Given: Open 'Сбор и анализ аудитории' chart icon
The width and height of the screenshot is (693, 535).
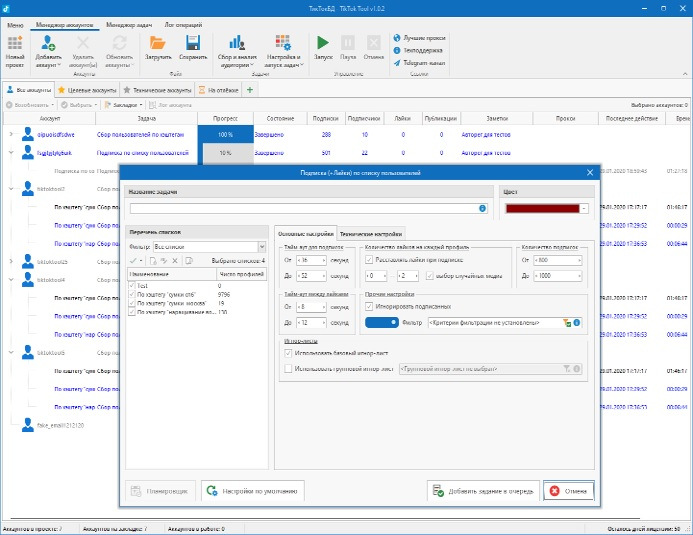Looking at the screenshot, I should click(237, 43).
